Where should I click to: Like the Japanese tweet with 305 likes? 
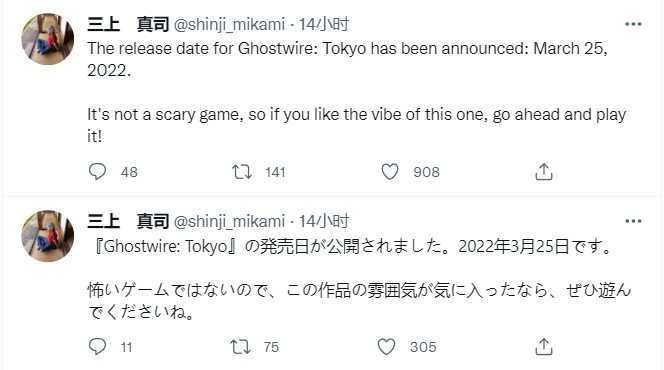coord(387,347)
